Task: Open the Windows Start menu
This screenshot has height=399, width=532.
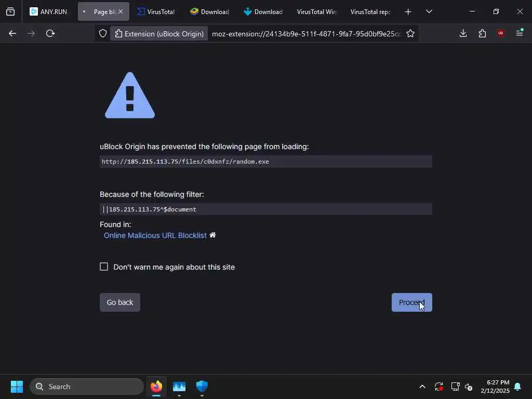Action: tap(17, 387)
